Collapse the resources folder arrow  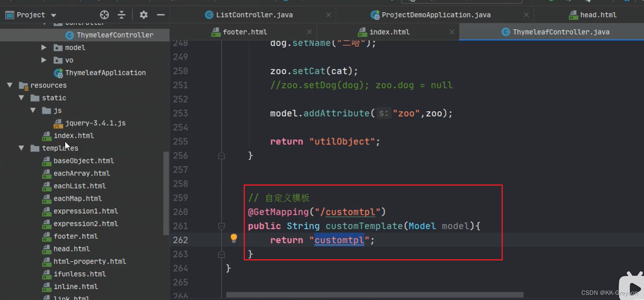[10, 85]
